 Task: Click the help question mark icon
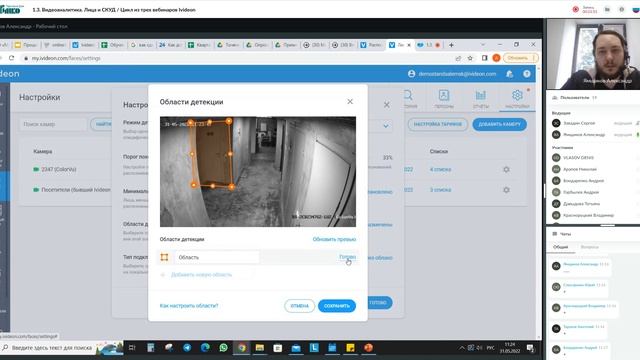(x=527, y=74)
